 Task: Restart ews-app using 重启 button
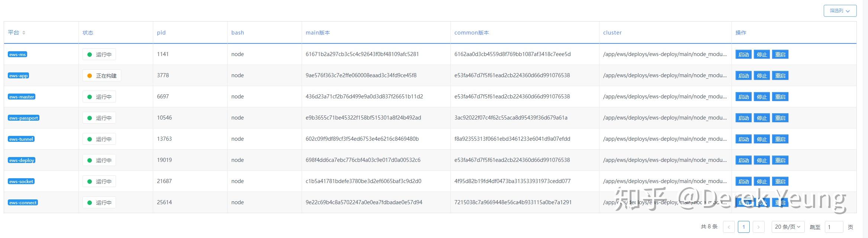pos(780,76)
